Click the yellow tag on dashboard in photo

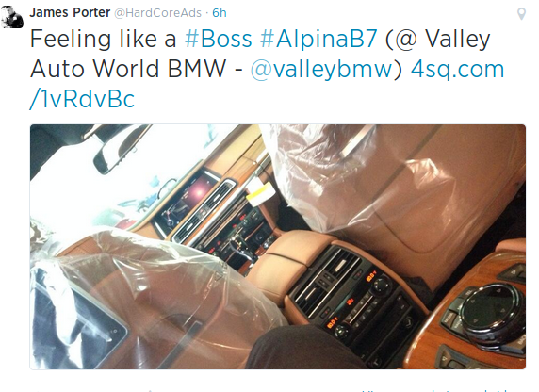(x=261, y=194)
